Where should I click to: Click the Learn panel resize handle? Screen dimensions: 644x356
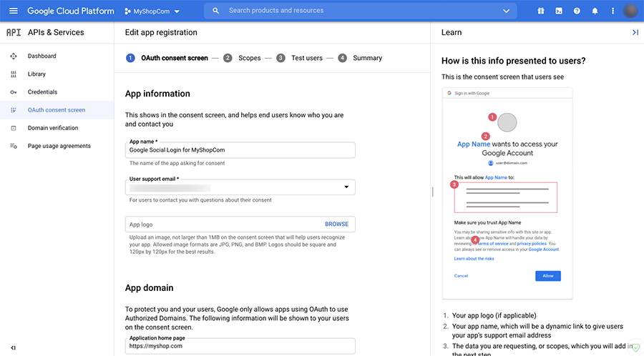[432, 192]
